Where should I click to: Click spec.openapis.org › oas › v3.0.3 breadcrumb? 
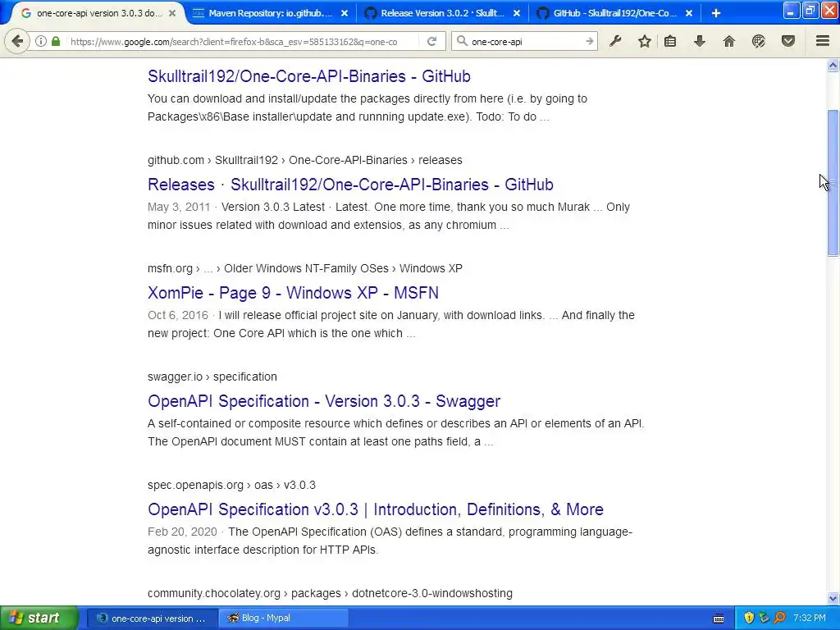pyautogui.click(x=231, y=485)
